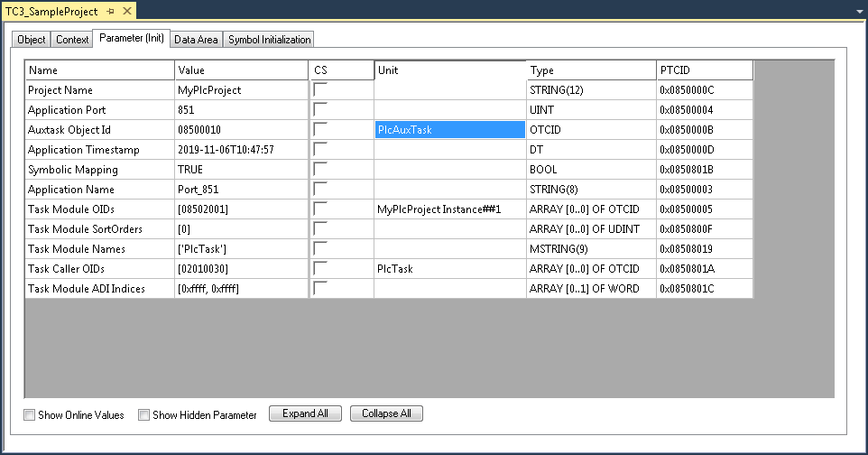868x455 pixels.
Task: Select the Task Module ADI Indices row label
Action: click(x=99, y=289)
